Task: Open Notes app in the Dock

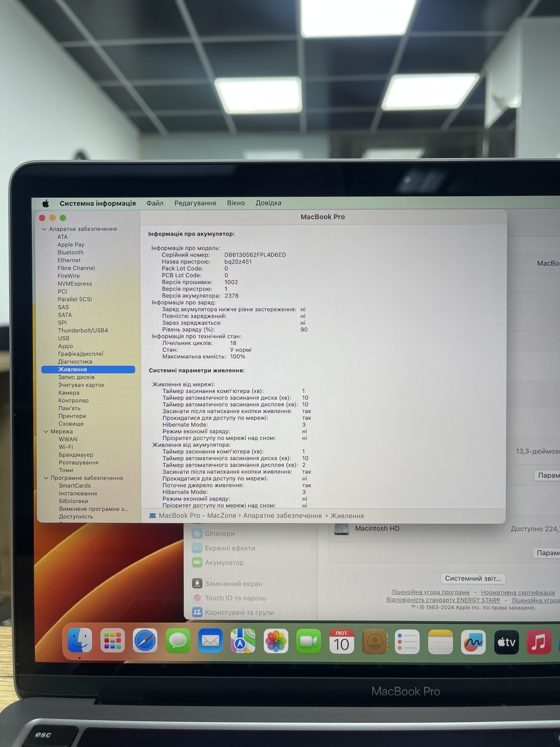Action: coord(440,642)
